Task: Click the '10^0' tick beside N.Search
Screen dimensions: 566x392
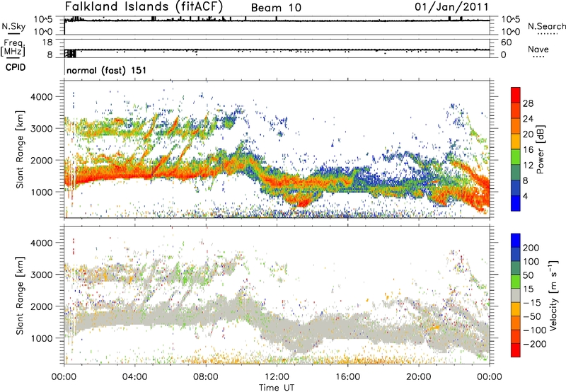Action: [x=511, y=32]
